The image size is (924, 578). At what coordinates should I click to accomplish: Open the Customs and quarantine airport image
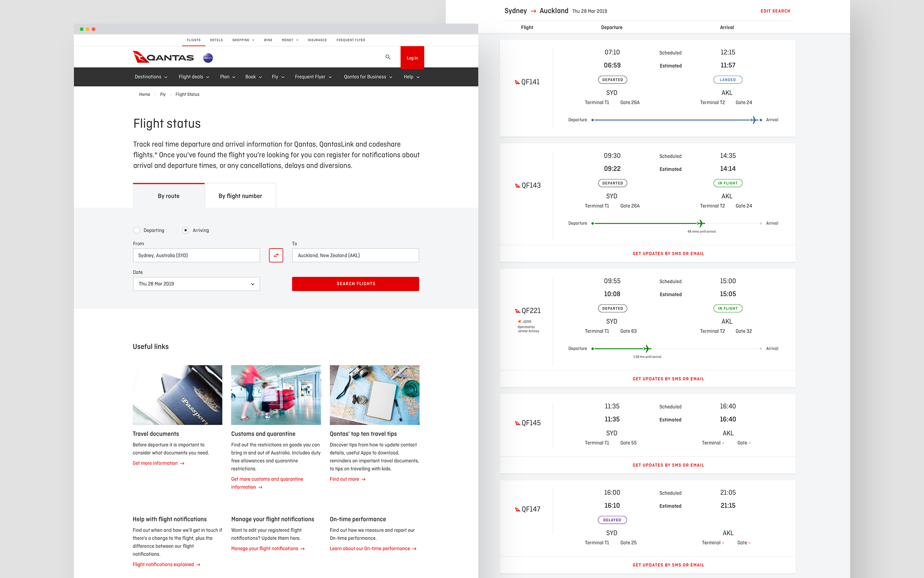point(276,395)
